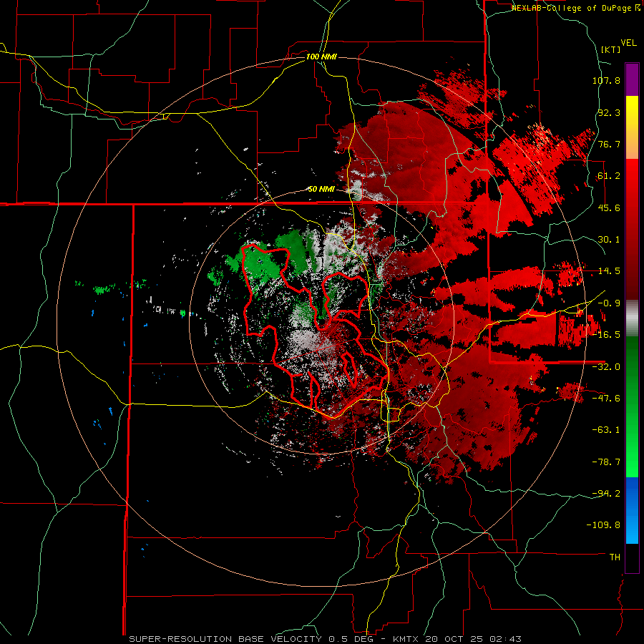The width and height of the screenshot is (644, 644).
Task: Pick the purple segment of the color bar
Action: (632, 79)
